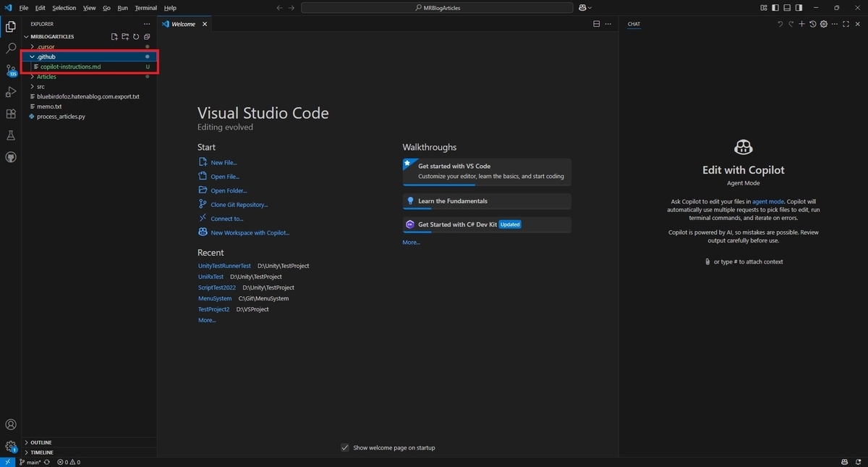Open the Terminal menu
This screenshot has width=868, height=467.
(x=145, y=8)
